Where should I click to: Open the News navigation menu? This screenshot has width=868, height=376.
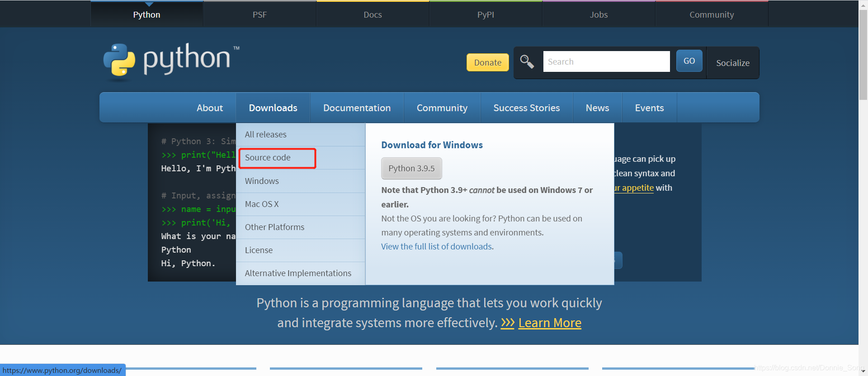click(x=598, y=108)
